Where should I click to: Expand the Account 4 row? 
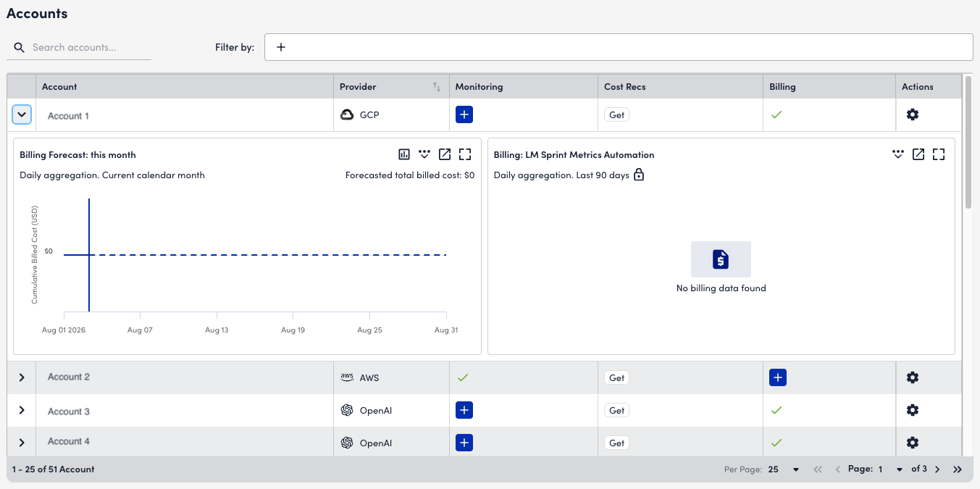click(22, 443)
